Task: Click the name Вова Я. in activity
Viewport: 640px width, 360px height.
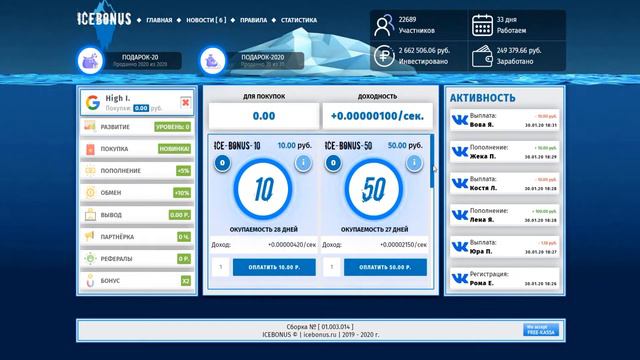Action: pos(482,125)
